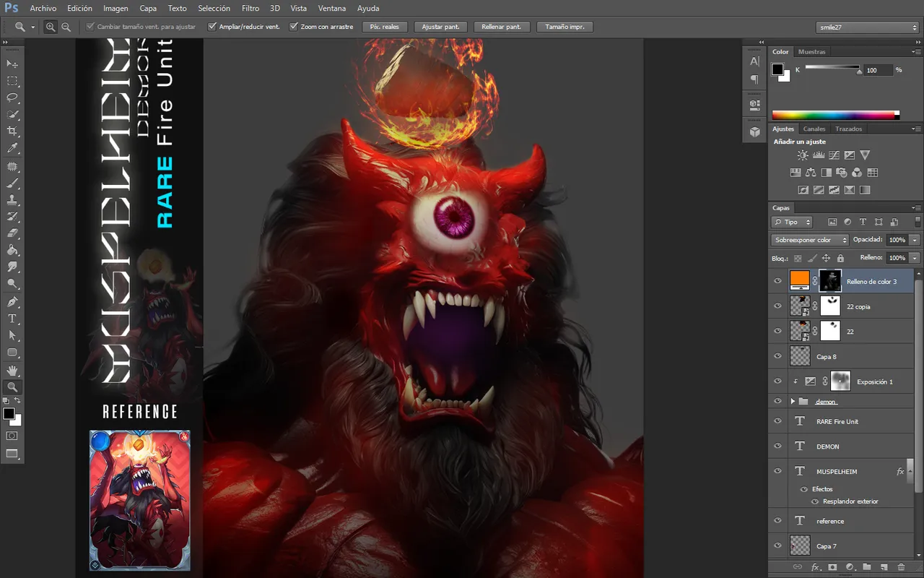
Task: Open the Archivo menu
Action: coord(43,9)
